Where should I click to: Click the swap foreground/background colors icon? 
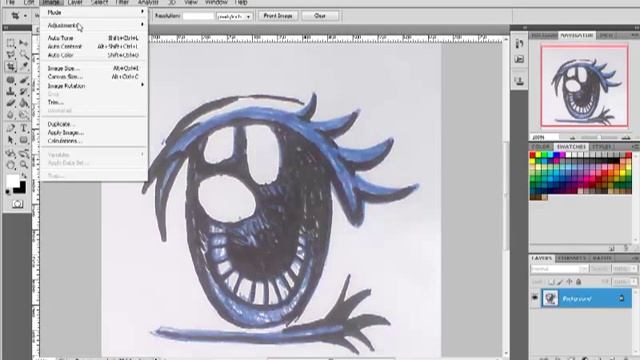[x=24, y=176]
